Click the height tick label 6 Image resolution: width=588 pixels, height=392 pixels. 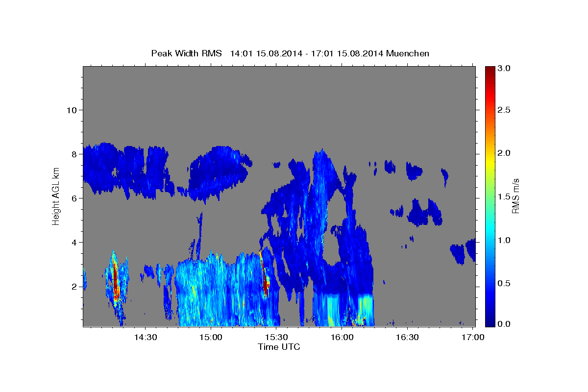coord(73,198)
